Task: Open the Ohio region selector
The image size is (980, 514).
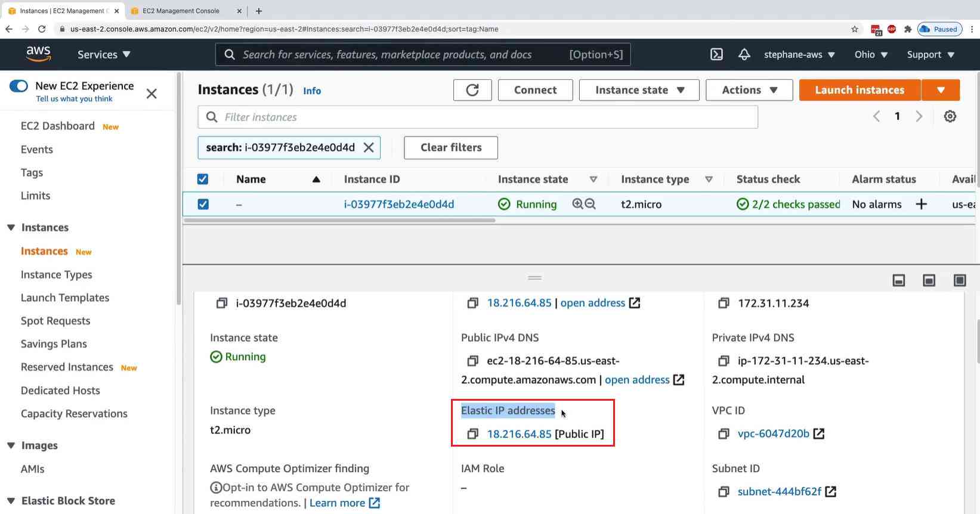Action: (x=871, y=54)
